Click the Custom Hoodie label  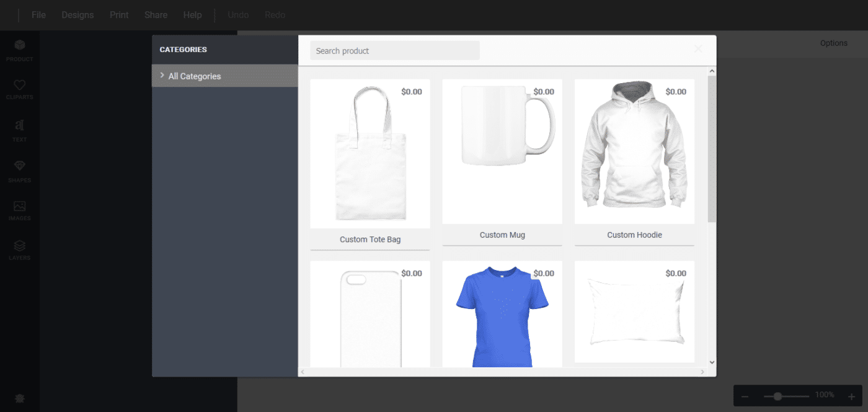pos(634,235)
